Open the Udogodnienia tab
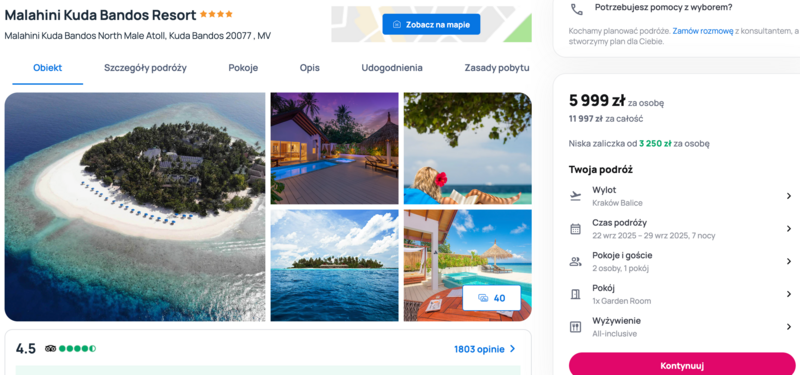Image resolution: width=800 pixels, height=375 pixels. click(392, 68)
